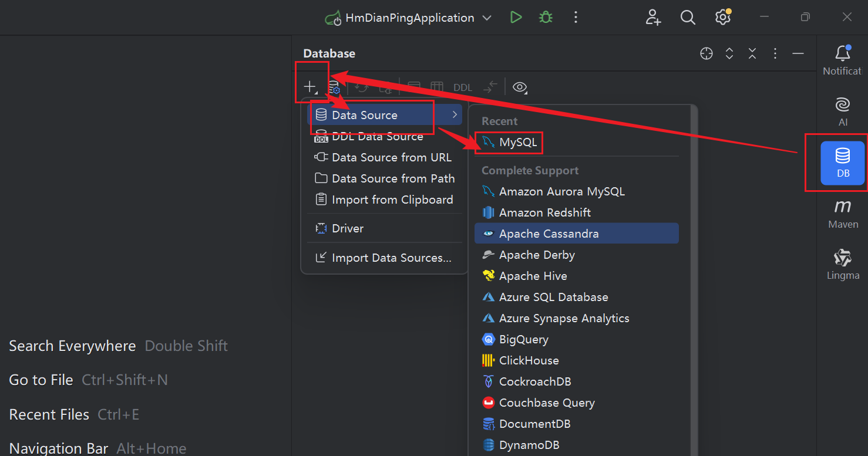Click Navigation Bar hint text
This screenshot has width=868, height=456.
click(59, 448)
